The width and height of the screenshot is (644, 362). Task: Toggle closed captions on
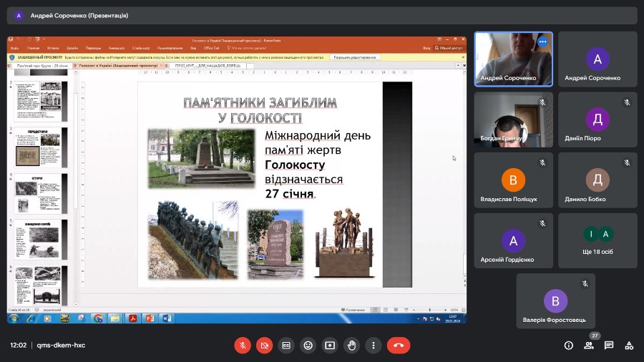tap(286, 345)
